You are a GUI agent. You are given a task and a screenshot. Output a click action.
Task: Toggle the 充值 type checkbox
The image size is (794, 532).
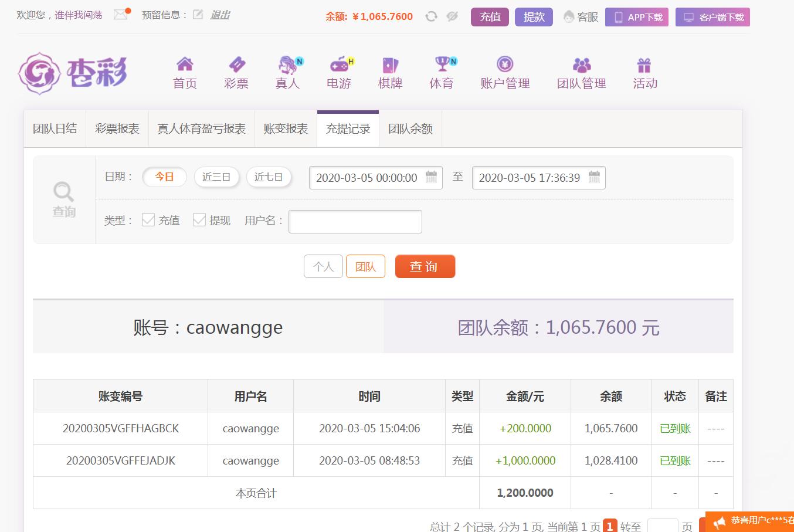tap(148, 220)
